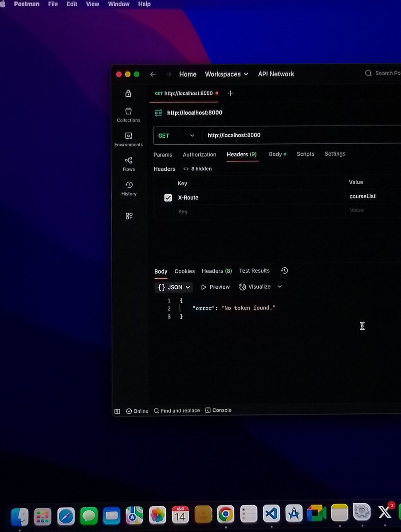Open Visual Studio Code from the dock
Viewport: 401px width, 532px height.
271,514
